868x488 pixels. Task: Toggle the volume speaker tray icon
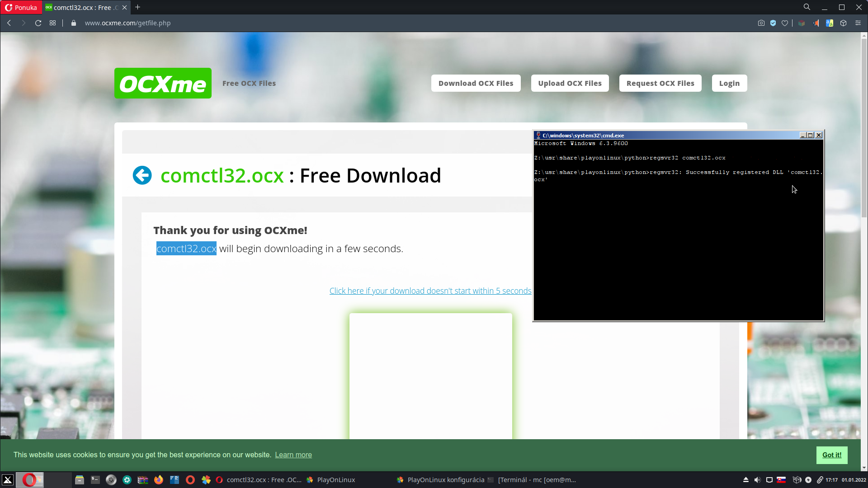tap(757, 480)
